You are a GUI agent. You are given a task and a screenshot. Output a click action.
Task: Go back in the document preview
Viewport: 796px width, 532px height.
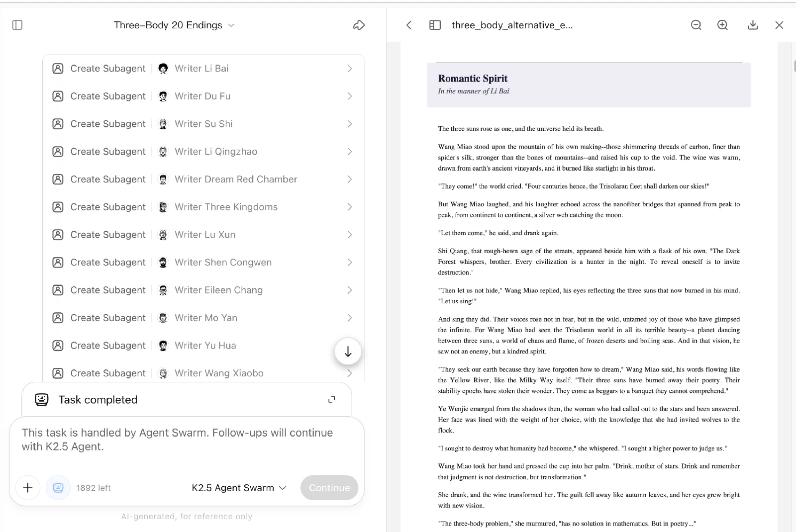tap(409, 25)
